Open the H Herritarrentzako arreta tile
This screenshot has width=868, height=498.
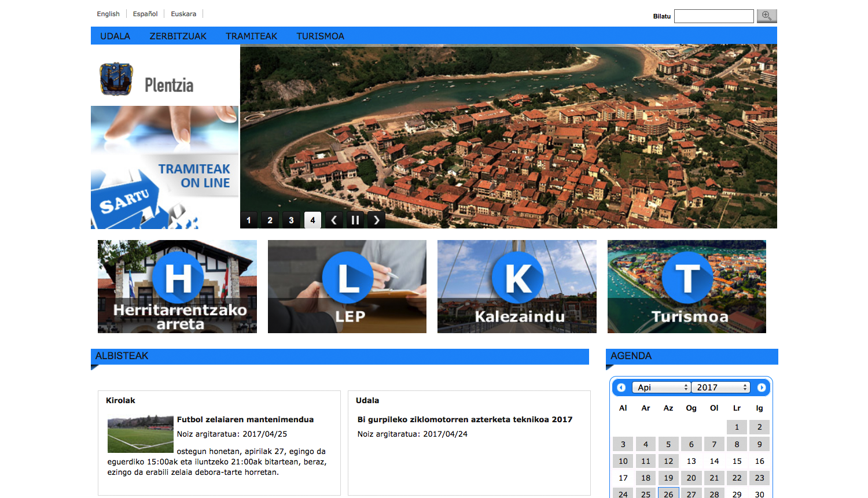[177, 286]
